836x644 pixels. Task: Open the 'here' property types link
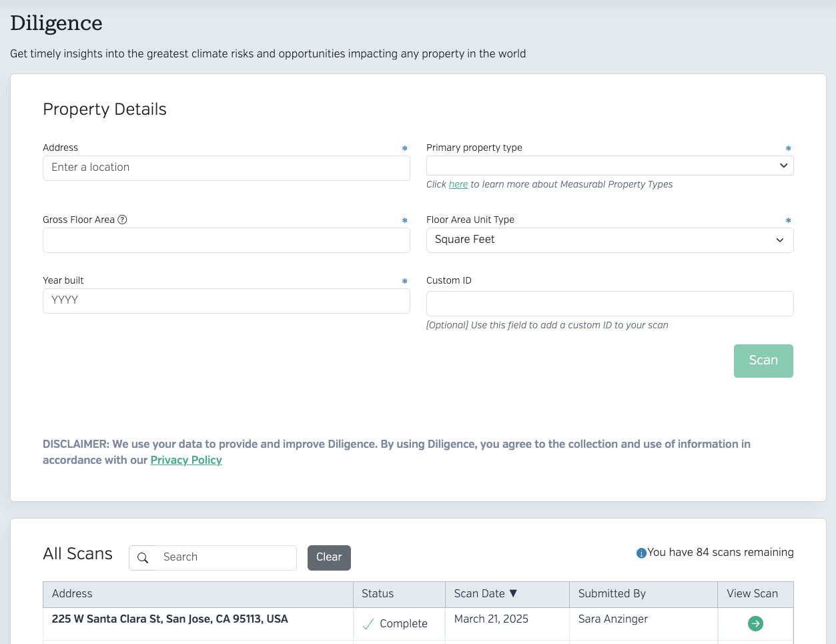coord(458,184)
